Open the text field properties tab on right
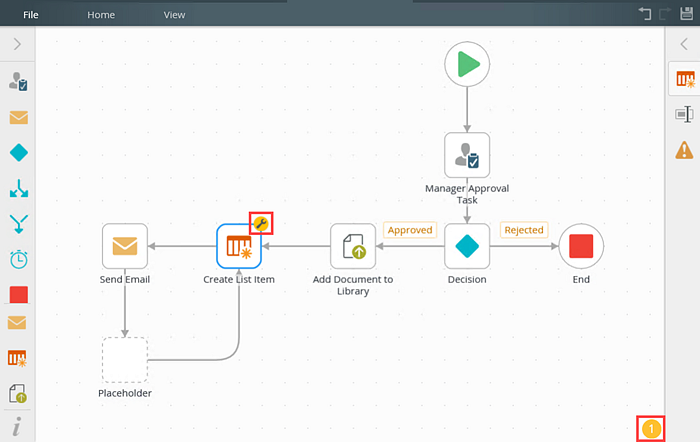Screen dimensions: 700x443 684,114
